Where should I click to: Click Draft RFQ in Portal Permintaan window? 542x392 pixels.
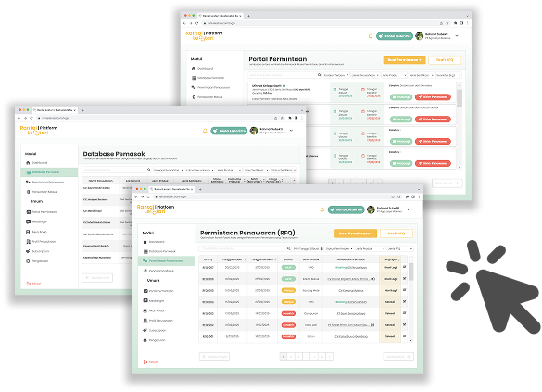pos(445,60)
